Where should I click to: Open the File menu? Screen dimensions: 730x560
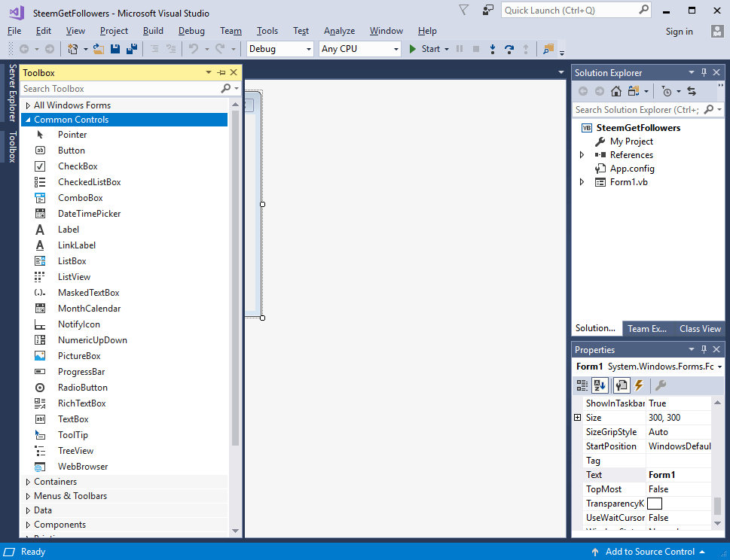coord(14,31)
